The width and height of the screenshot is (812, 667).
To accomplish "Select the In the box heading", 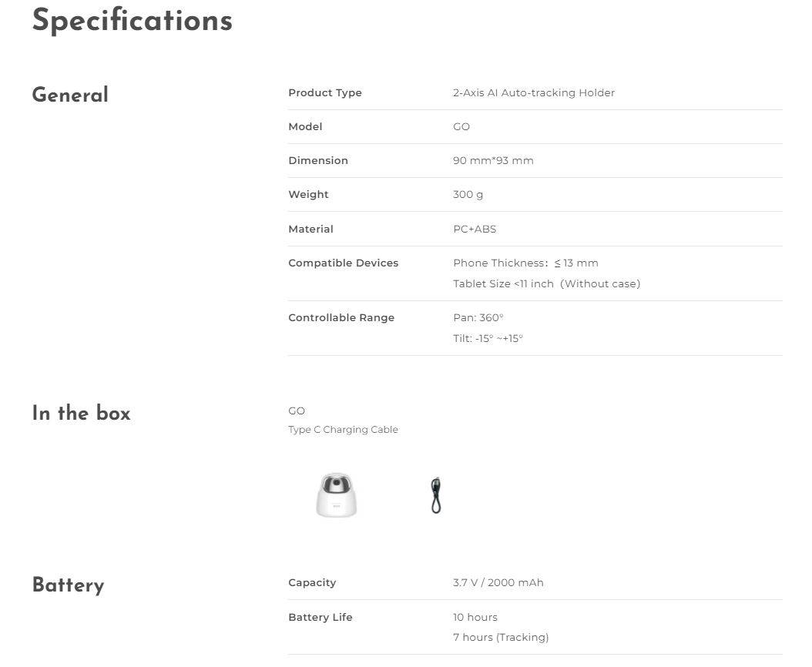I will tap(82, 414).
